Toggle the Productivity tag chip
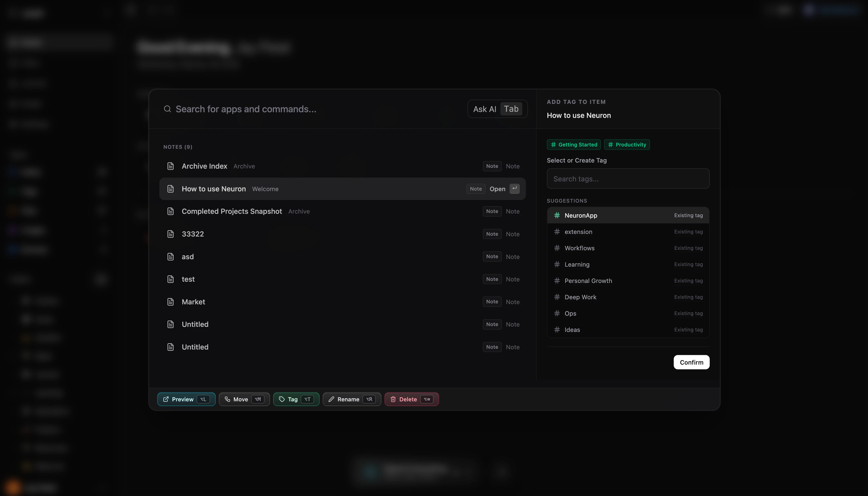The height and width of the screenshot is (496, 868). [627, 145]
